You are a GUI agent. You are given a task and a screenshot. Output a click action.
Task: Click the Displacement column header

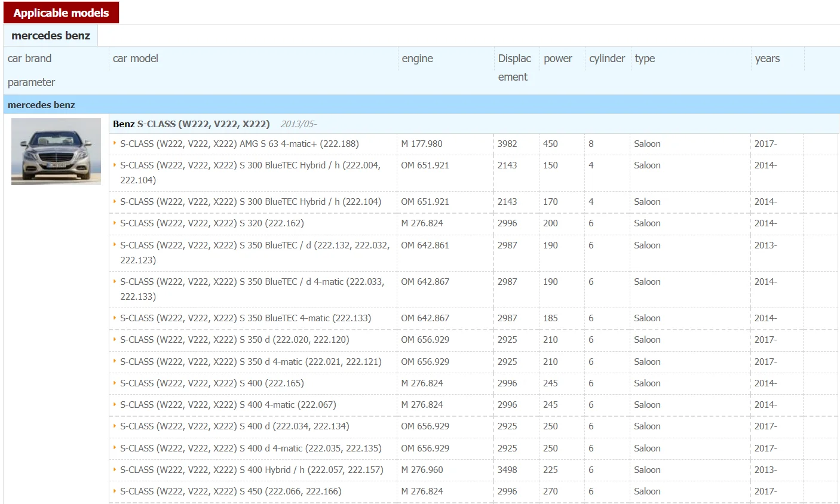click(x=514, y=67)
